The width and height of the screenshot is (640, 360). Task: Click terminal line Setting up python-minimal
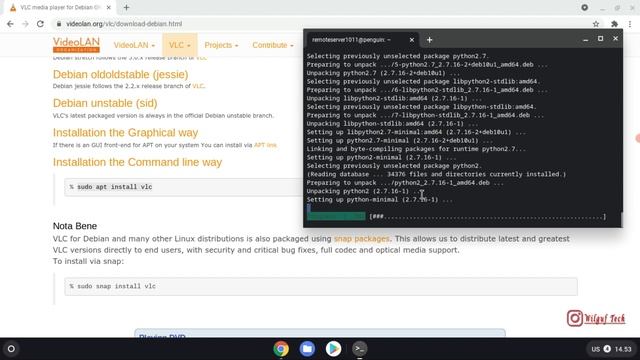coord(380,200)
